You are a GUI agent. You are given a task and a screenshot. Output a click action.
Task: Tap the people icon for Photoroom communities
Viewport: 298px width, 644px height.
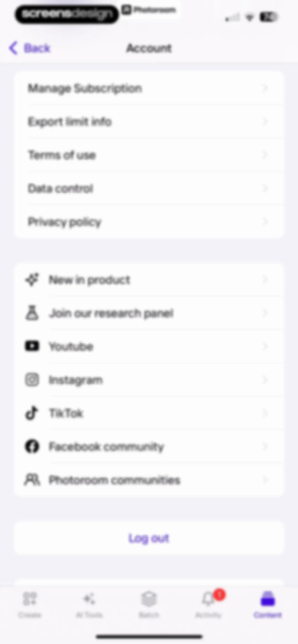coord(32,479)
